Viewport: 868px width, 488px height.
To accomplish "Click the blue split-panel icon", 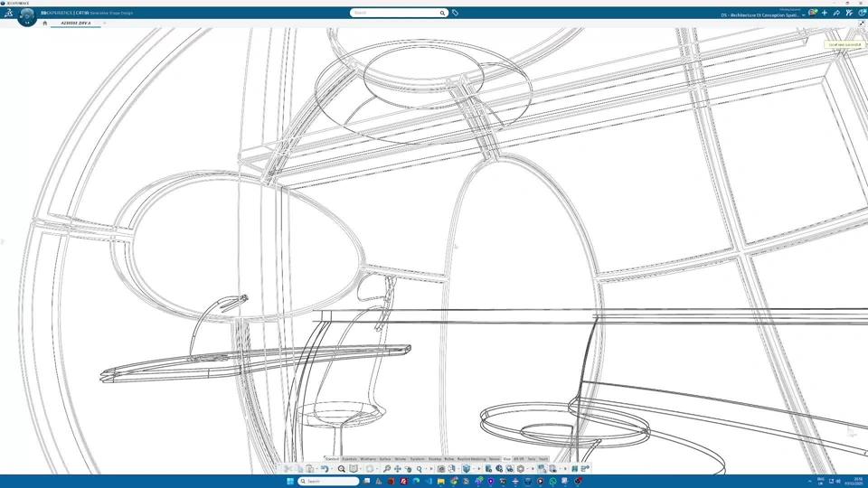I will (x=575, y=469).
